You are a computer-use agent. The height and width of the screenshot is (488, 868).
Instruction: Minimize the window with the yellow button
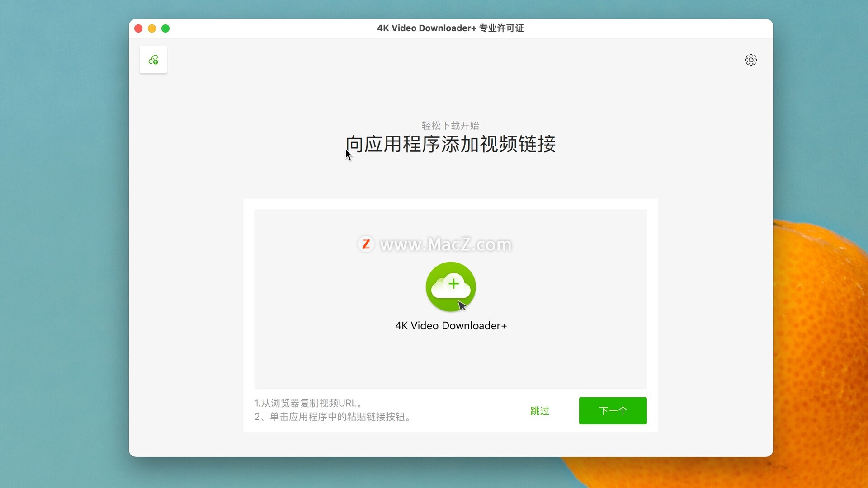(x=152, y=28)
